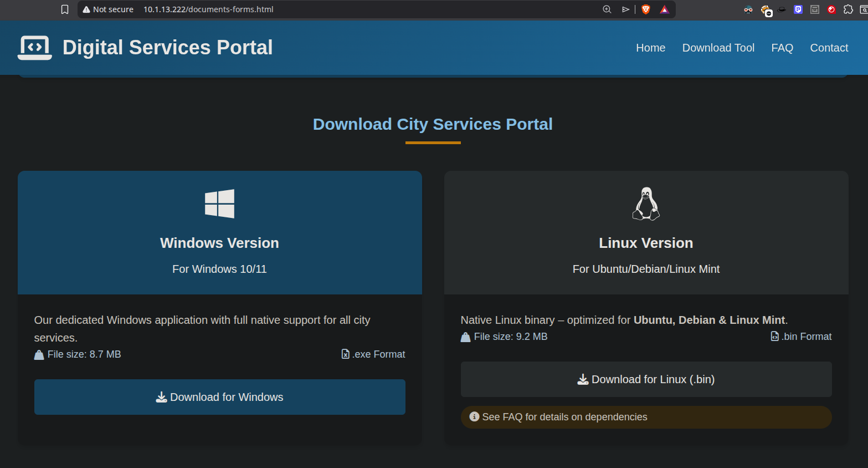Open the Extensions puzzle piece menu
Image resolution: width=868 pixels, height=468 pixels.
[x=848, y=9]
